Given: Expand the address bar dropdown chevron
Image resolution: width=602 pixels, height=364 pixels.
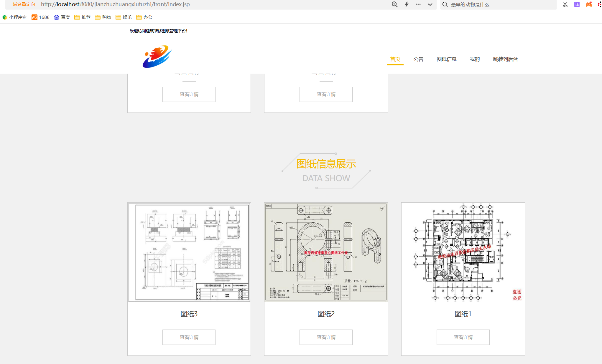Looking at the screenshot, I should click(x=430, y=4).
